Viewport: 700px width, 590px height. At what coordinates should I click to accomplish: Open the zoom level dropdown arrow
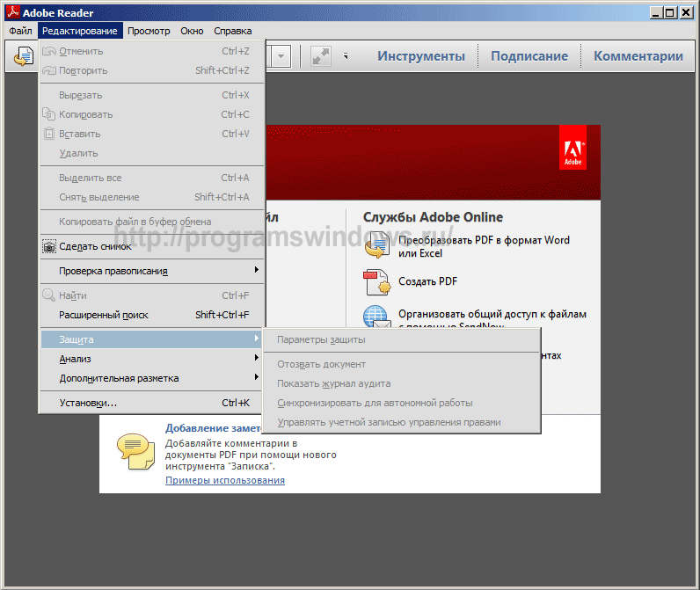coord(281,56)
